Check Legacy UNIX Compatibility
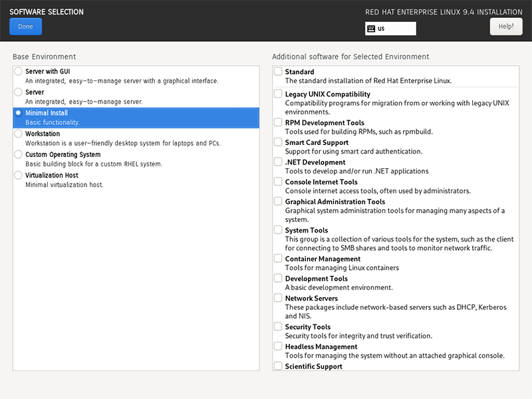 point(278,94)
